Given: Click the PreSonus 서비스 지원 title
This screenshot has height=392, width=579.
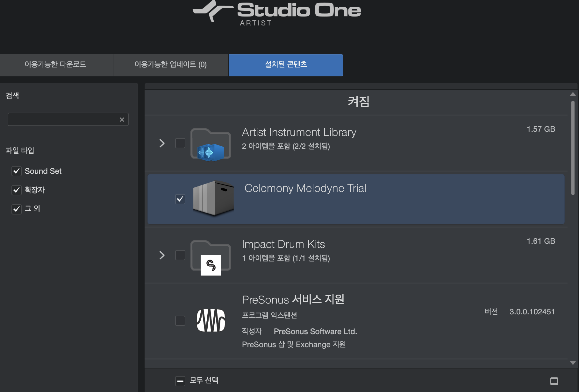Looking at the screenshot, I should (x=293, y=299).
